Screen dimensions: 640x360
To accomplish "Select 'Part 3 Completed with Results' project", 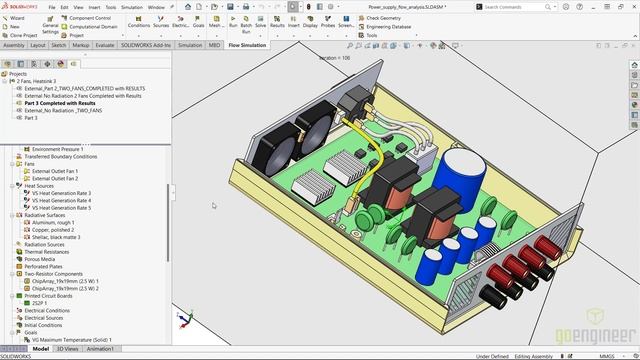I will tap(60, 103).
